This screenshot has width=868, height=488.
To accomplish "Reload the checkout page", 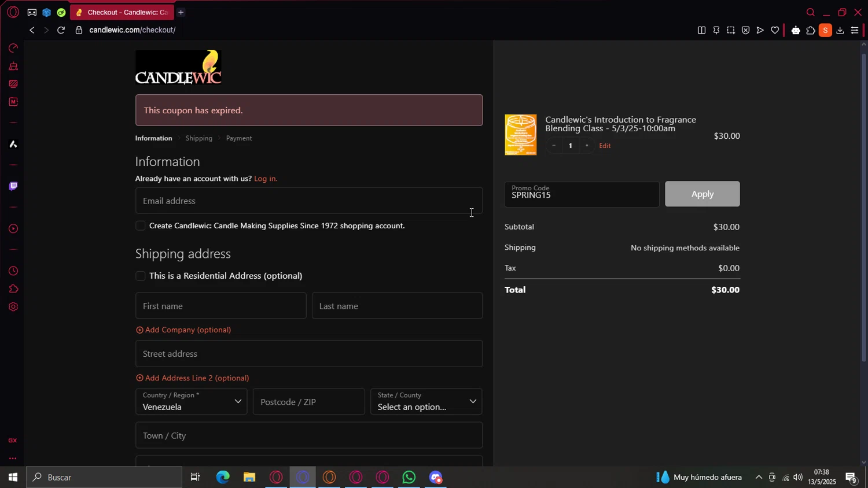I will click(61, 30).
